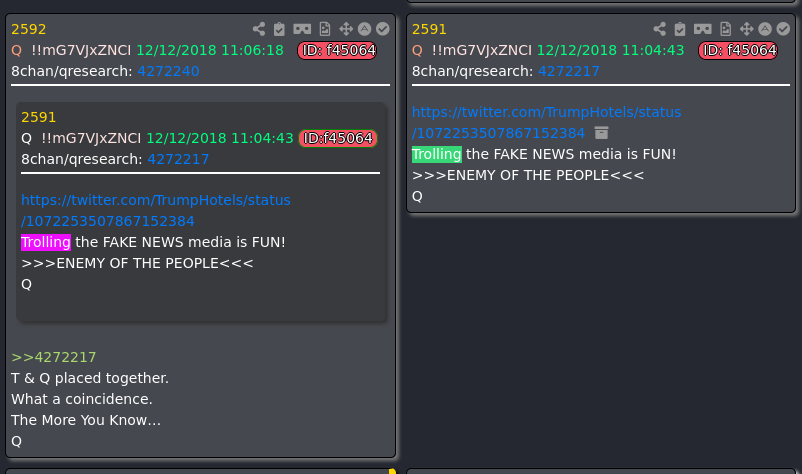Viewport: 802px width, 474px height.
Task: Click the archive box icon beside the Twitter link
Action: click(601, 133)
